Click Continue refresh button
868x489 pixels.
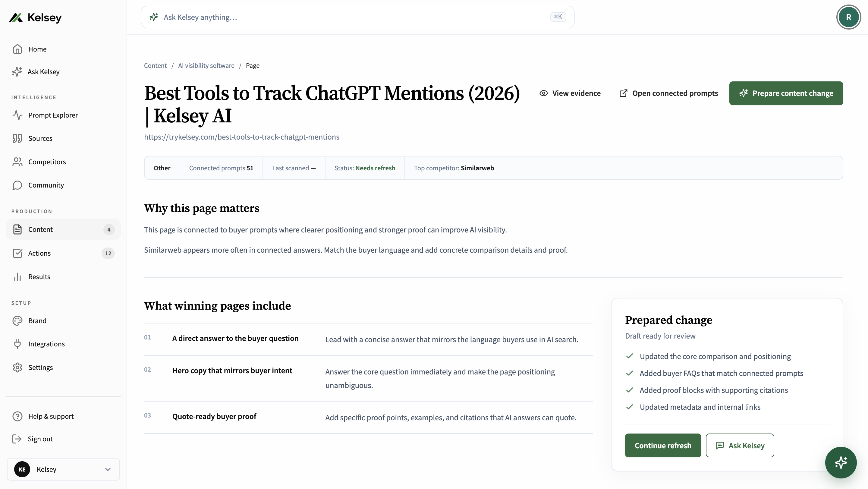coord(663,446)
